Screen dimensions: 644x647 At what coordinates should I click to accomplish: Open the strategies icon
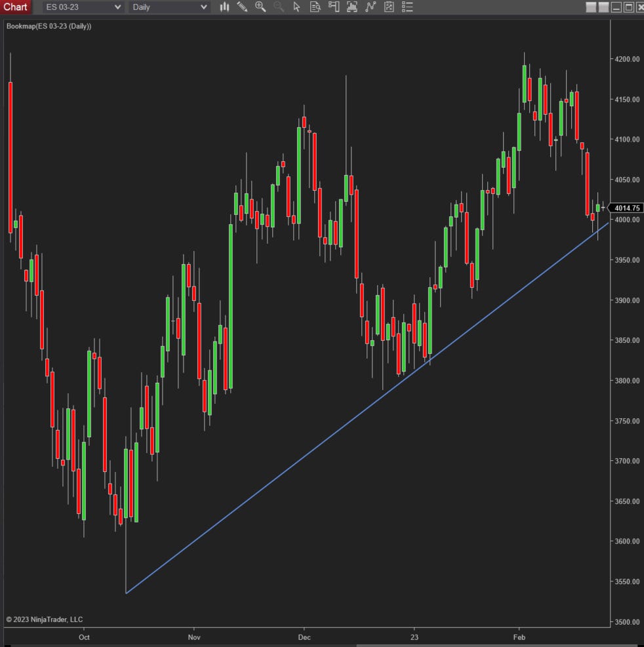tap(371, 7)
